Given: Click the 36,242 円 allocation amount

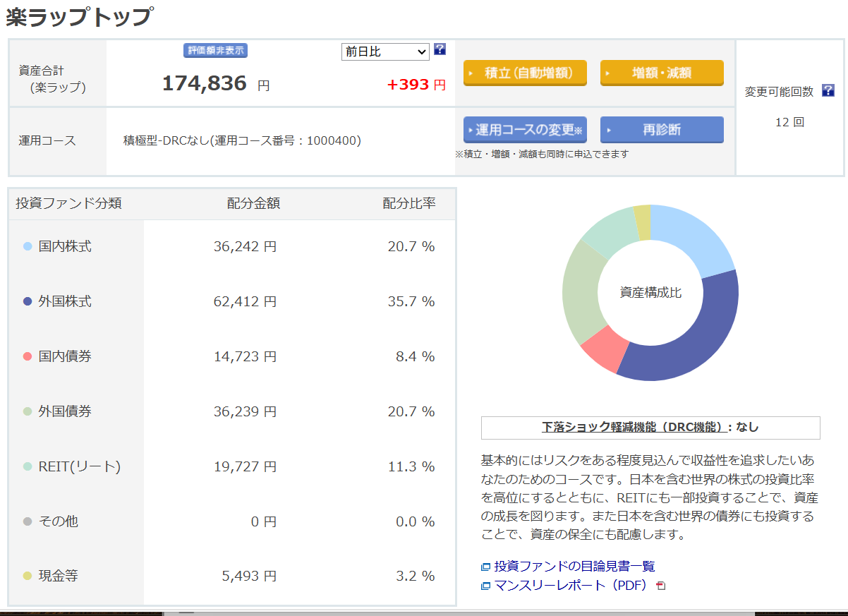Looking at the screenshot, I should point(246,246).
